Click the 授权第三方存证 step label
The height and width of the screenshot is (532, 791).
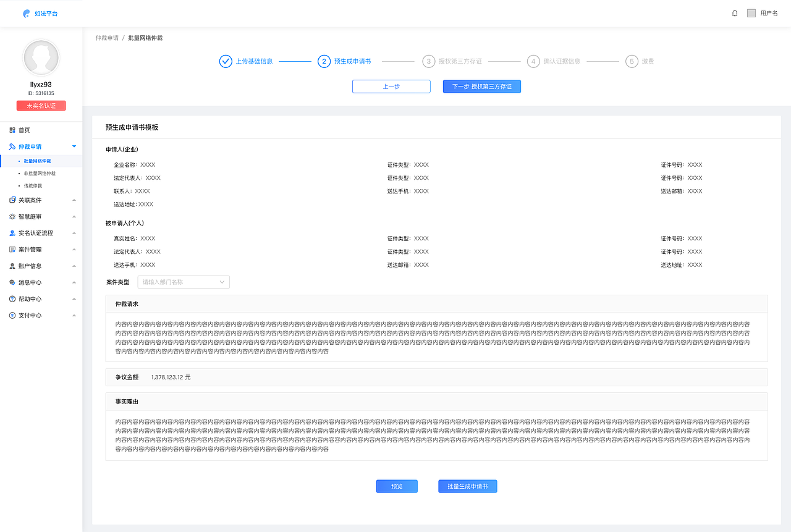click(460, 61)
